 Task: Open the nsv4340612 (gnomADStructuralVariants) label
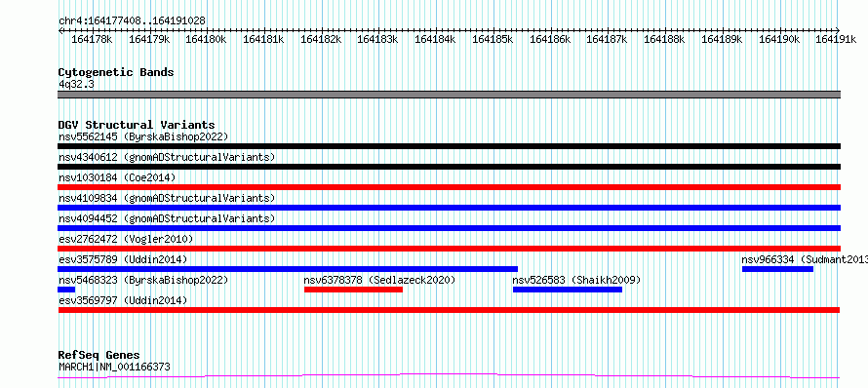pyautogui.click(x=167, y=157)
